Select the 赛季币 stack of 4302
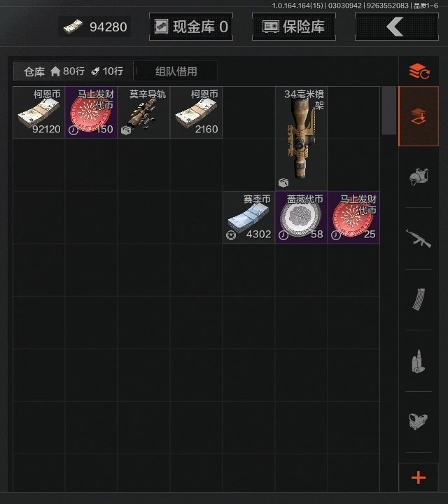The height and width of the screenshot is (504, 448). pyautogui.click(x=248, y=217)
